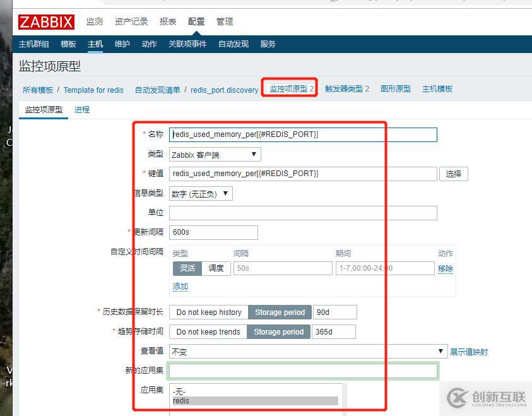
Task: Select Do not keep history option
Action: (x=209, y=312)
